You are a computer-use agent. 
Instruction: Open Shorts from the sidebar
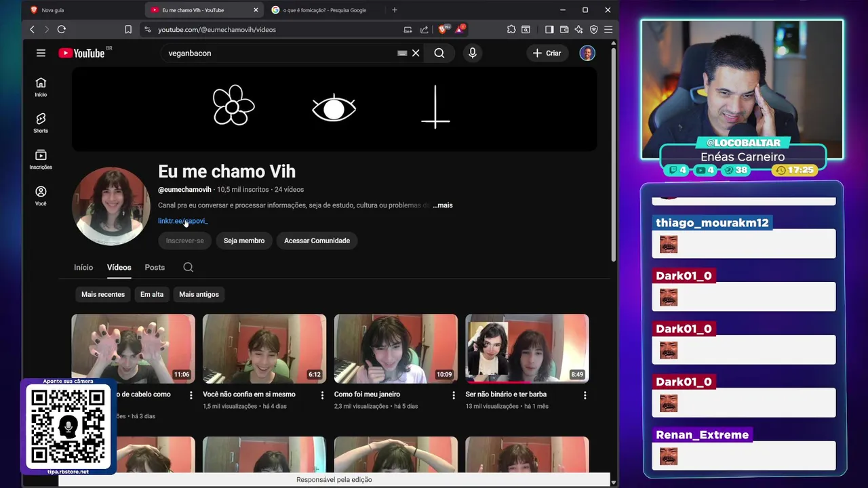tap(41, 123)
